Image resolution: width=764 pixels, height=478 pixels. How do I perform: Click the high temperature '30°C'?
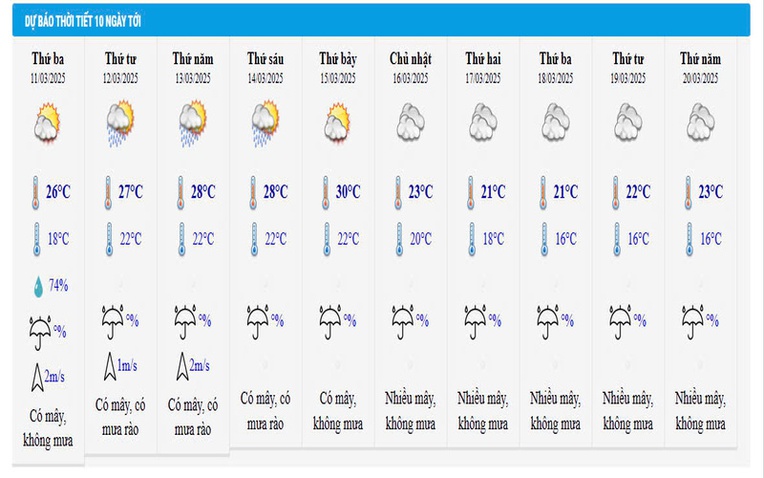[x=348, y=192]
